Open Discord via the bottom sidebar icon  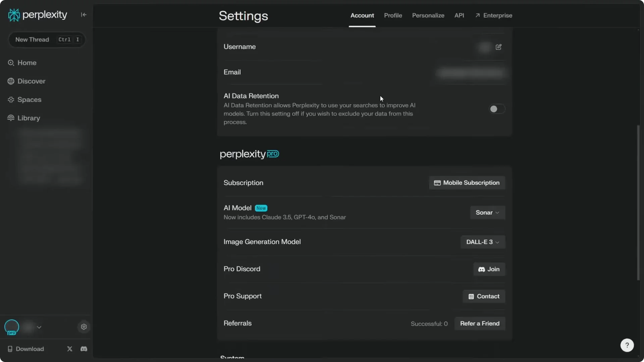pyautogui.click(x=84, y=349)
